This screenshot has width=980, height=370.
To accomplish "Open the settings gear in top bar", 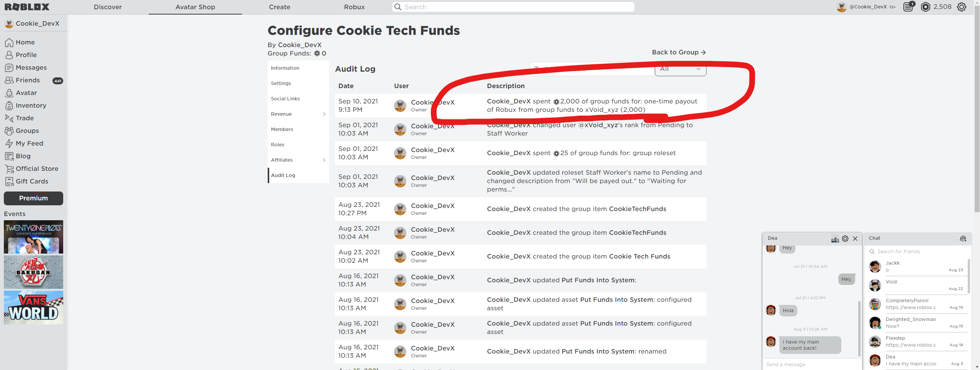I will (x=961, y=7).
